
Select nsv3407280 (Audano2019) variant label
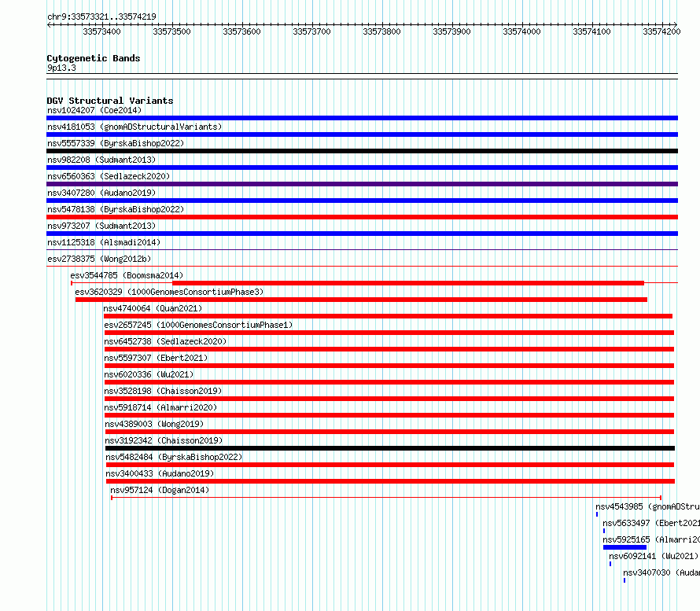click(x=101, y=193)
